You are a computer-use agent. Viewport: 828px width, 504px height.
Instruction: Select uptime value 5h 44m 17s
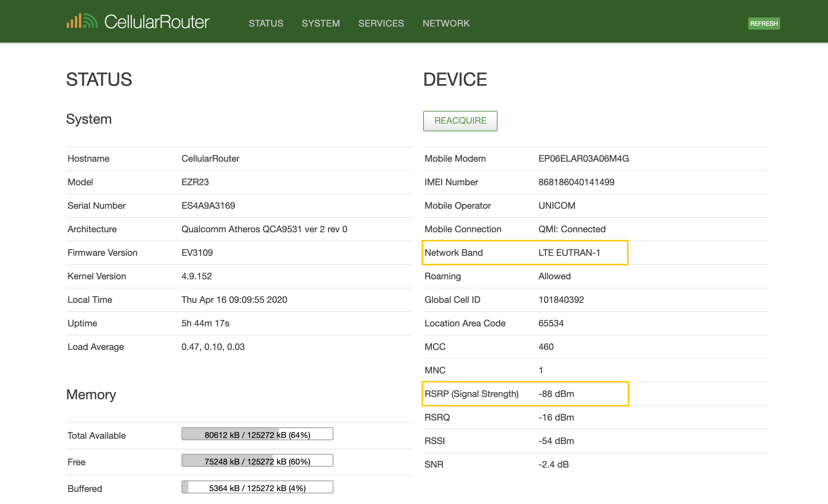205,323
